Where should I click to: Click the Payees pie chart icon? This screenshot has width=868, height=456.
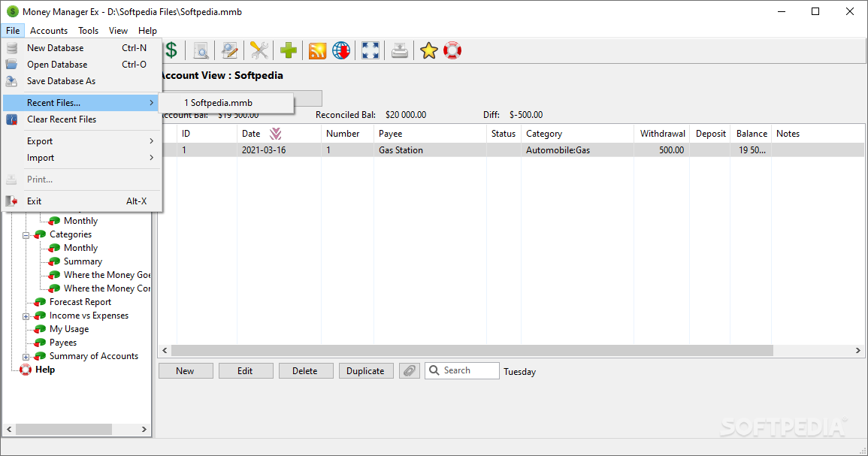[40, 343]
